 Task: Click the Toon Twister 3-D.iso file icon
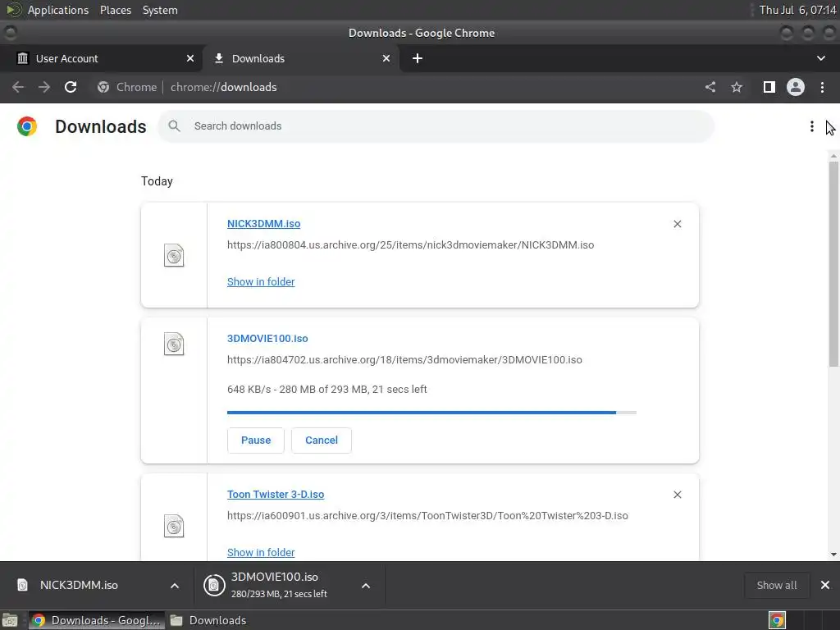tap(174, 526)
